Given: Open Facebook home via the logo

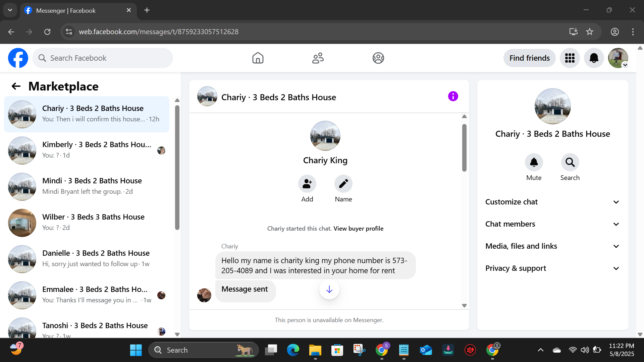Looking at the screenshot, I should [x=18, y=58].
